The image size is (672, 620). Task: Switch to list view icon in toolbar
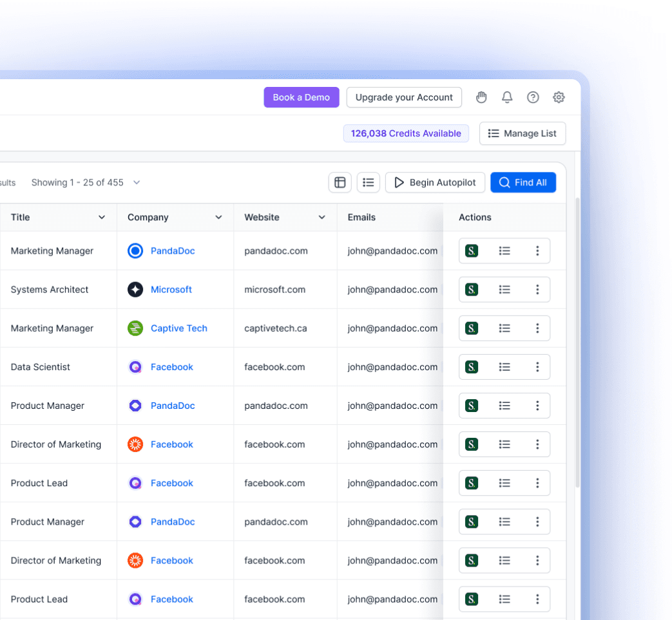[x=368, y=182]
